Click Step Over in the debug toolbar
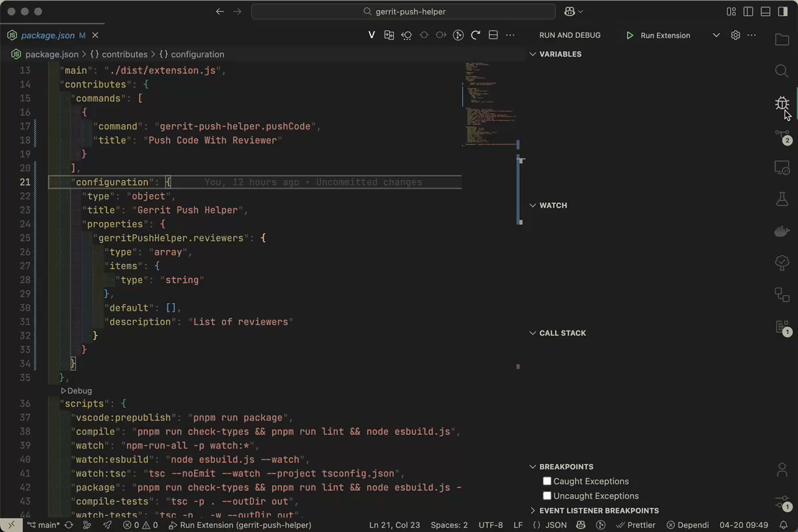The width and height of the screenshot is (798, 532). click(424, 35)
